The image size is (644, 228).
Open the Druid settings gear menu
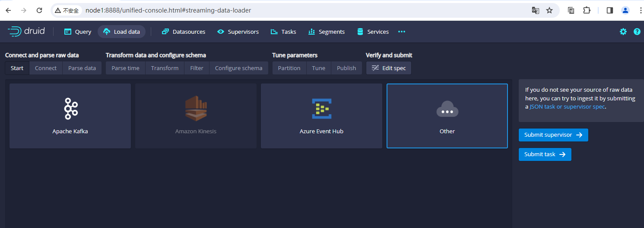(x=623, y=32)
